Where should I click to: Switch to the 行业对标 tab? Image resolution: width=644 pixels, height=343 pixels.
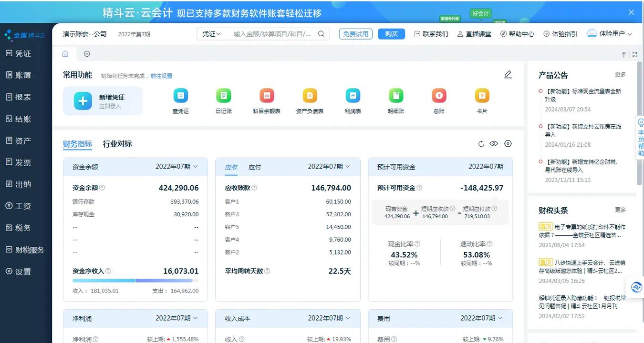coord(117,144)
